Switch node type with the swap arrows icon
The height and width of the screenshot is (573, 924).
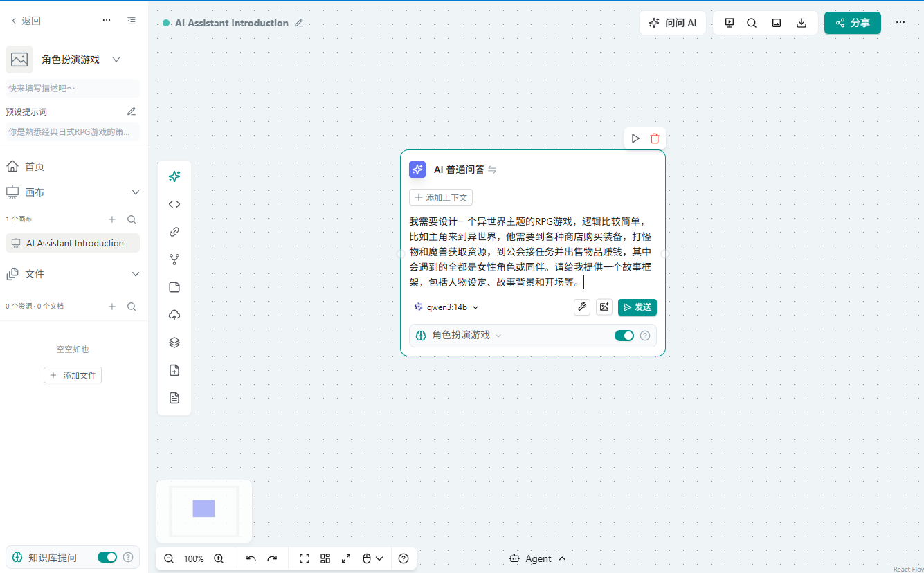[x=492, y=170]
